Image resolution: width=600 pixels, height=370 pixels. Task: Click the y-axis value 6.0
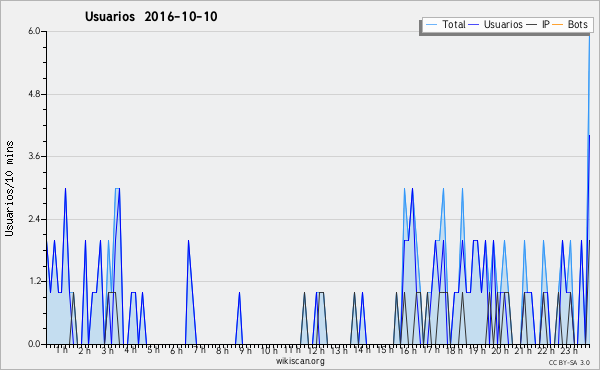click(34, 31)
